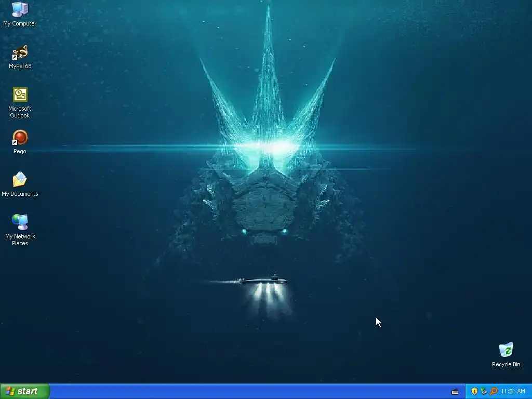Viewport: 532px width, 399px height.
Task: Select the My Documents folder icon
Action: [x=20, y=184]
